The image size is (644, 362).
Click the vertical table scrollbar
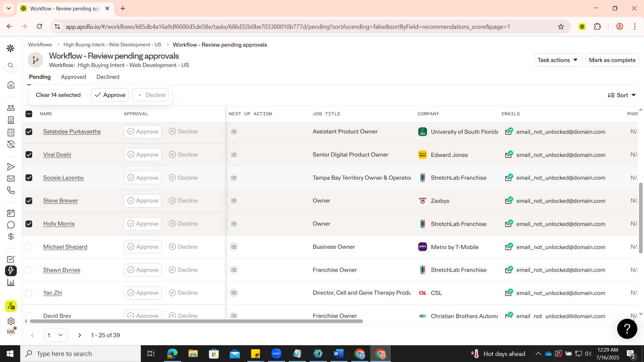tap(641, 218)
